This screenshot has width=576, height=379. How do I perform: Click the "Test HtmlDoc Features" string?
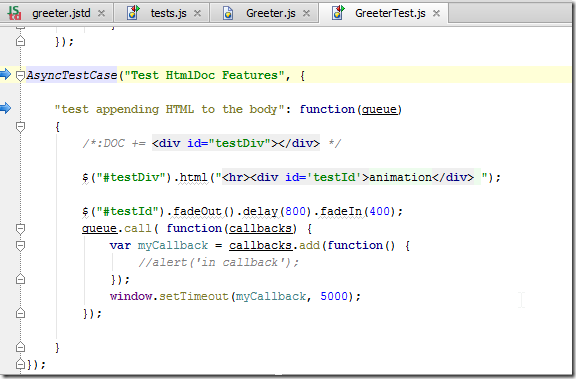(x=204, y=75)
